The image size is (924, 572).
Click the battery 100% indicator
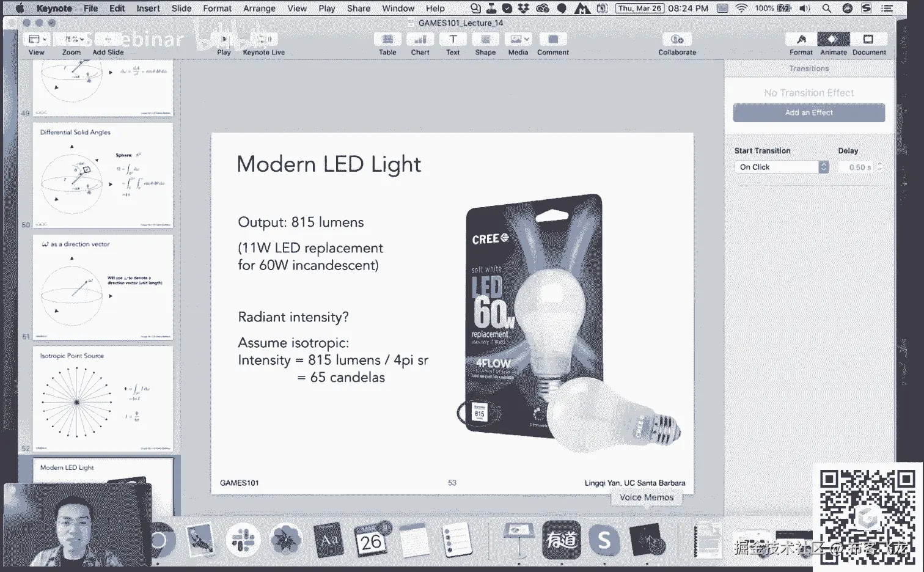pyautogui.click(x=773, y=8)
